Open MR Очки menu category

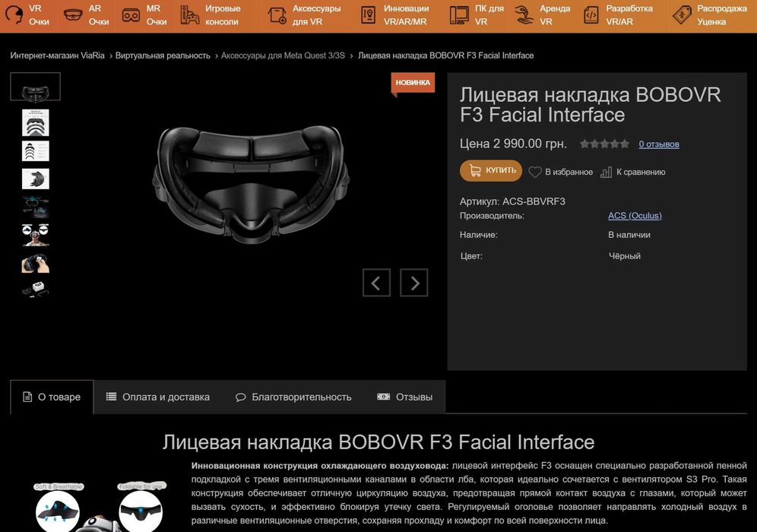click(144, 15)
